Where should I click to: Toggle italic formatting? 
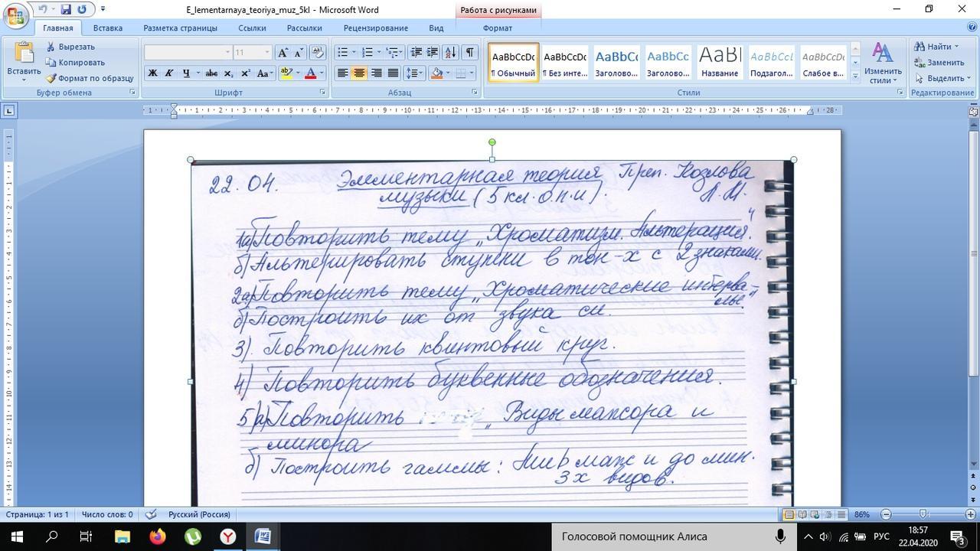pyautogui.click(x=168, y=73)
